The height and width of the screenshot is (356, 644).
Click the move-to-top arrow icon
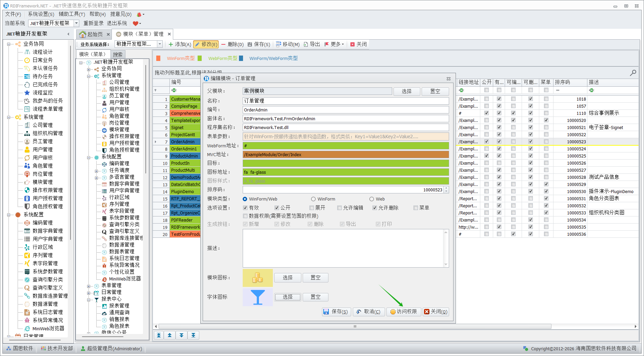[x=159, y=335]
